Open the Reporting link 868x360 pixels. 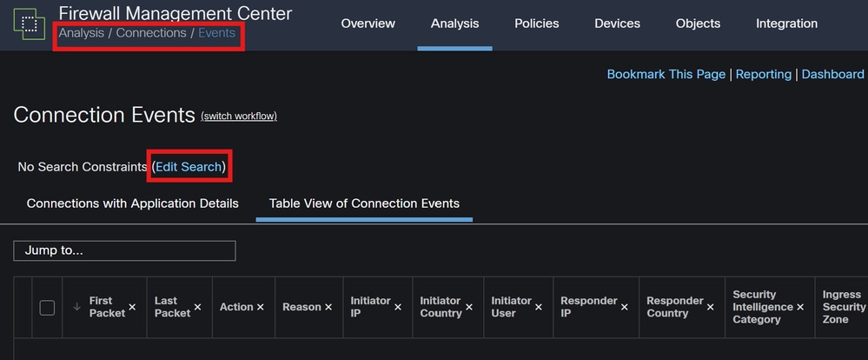[764, 74]
